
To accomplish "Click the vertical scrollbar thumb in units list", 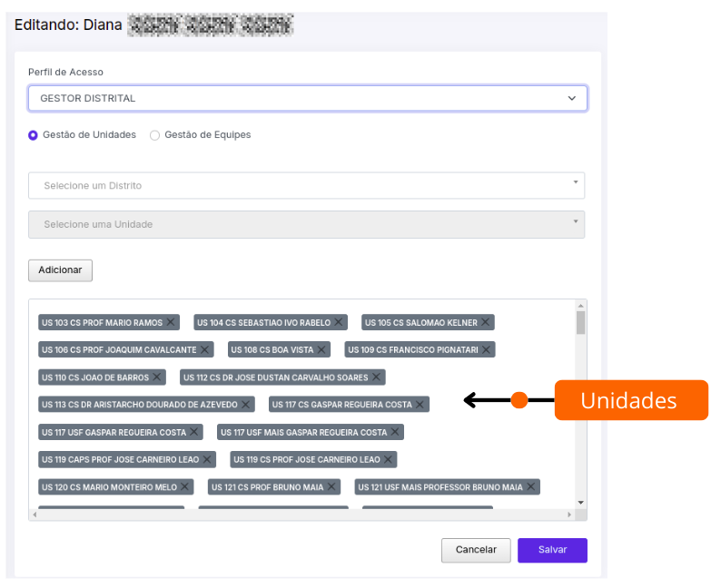I will (x=581, y=322).
